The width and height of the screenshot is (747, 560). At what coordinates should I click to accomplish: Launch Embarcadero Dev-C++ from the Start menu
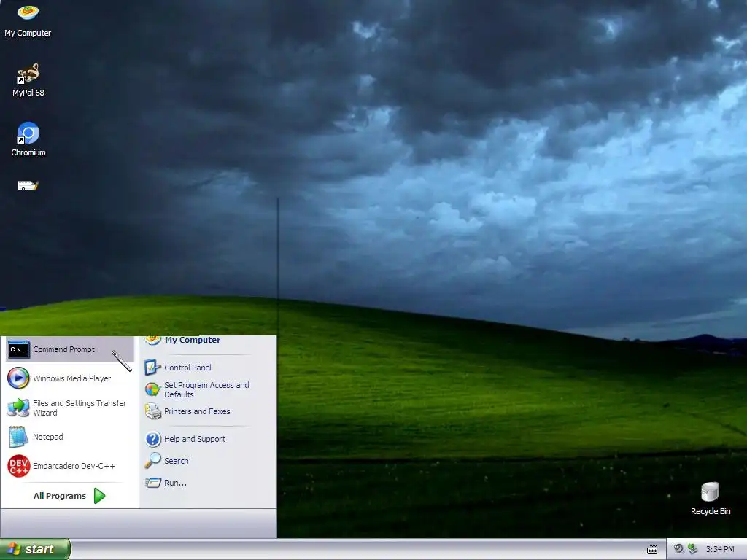[69, 466]
